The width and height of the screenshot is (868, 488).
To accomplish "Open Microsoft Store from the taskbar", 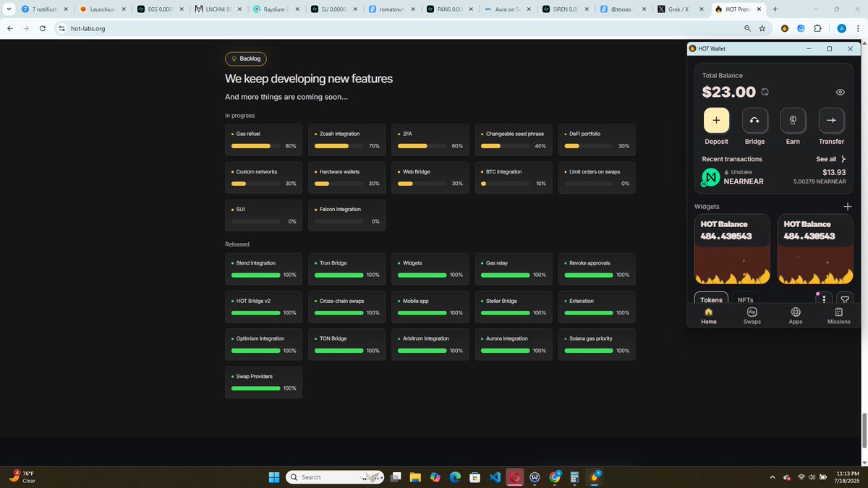I will pos(475,477).
